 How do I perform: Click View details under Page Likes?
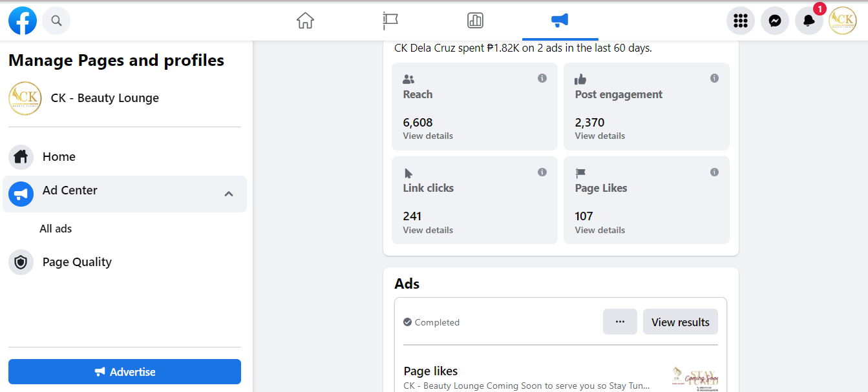point(600,231)
